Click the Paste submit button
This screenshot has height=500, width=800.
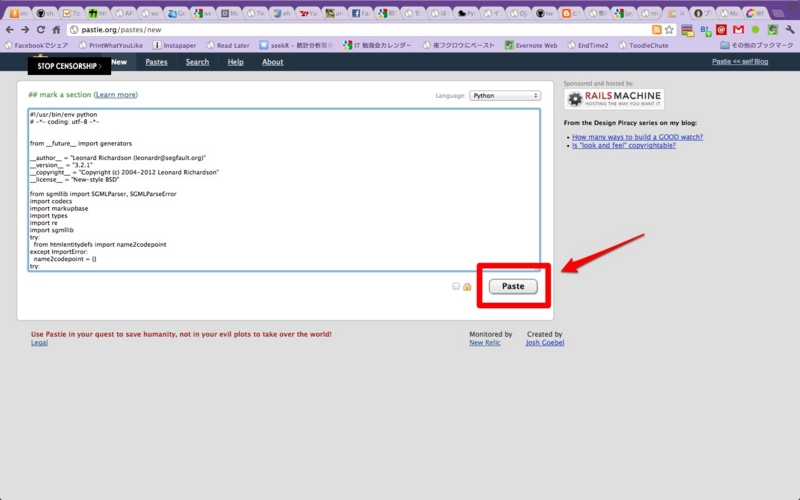(513, 286)
